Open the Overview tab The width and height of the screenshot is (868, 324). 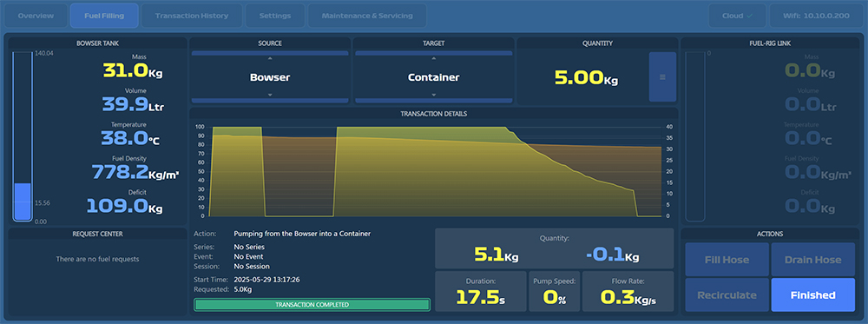(36, 16)
